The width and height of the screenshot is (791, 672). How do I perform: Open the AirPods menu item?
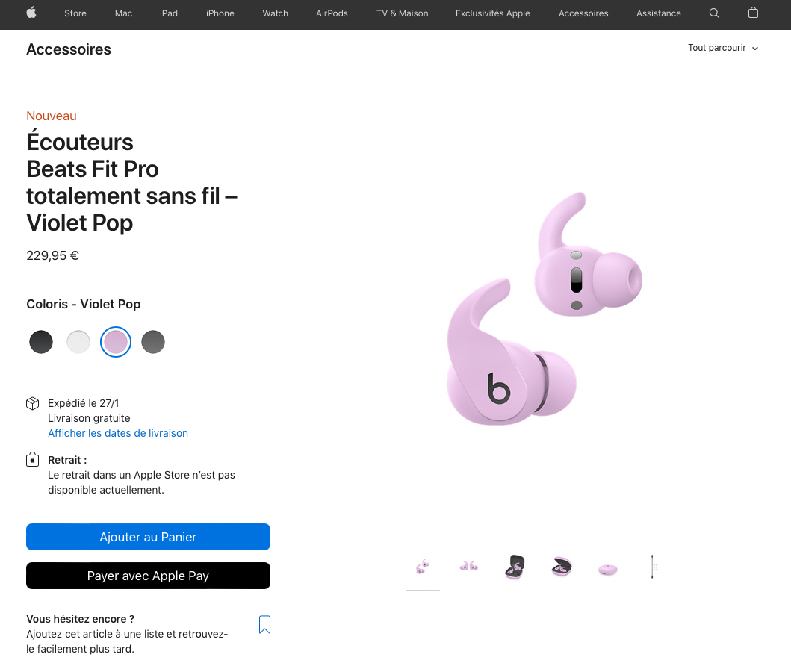(332, 13)
